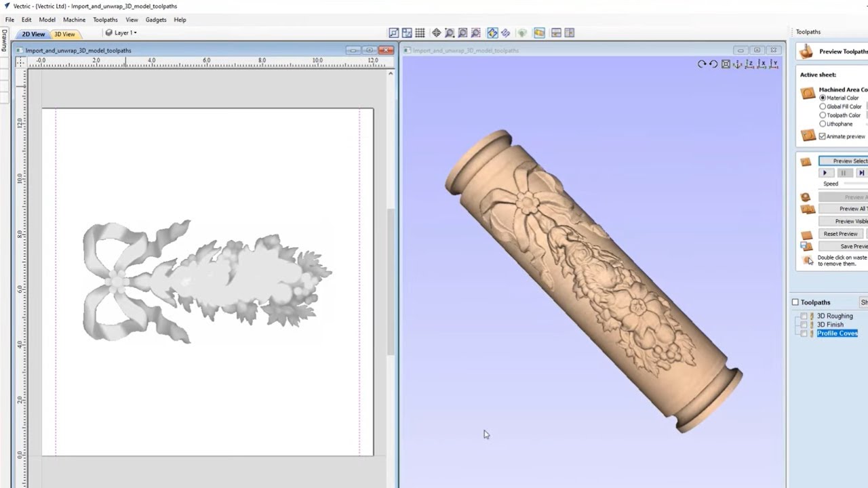Click the icon beside Reset Preview button

(806, 235)
